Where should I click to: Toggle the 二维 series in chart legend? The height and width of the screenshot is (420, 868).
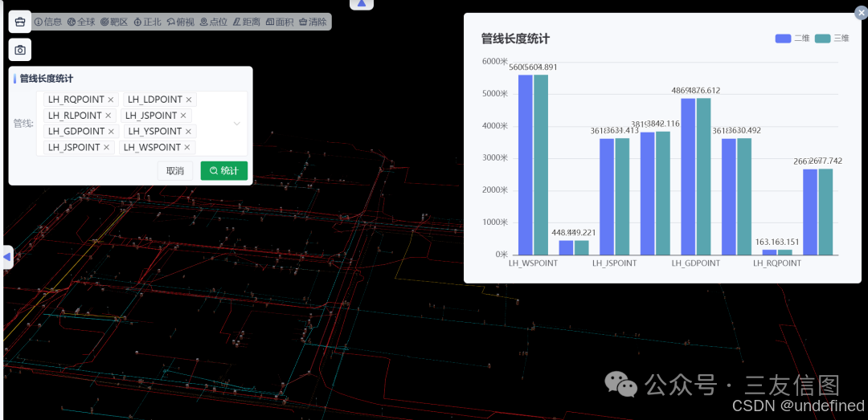click(x=792, y=39)
